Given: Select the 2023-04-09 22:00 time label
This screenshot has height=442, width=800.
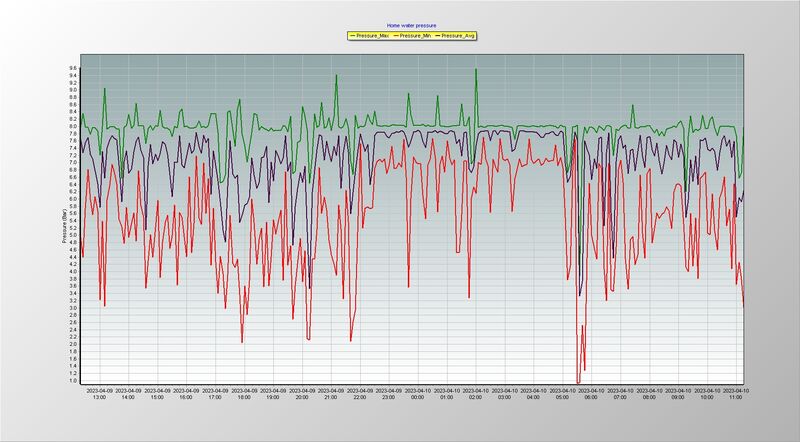Looking at the screenshot, I should pos(360,394).
